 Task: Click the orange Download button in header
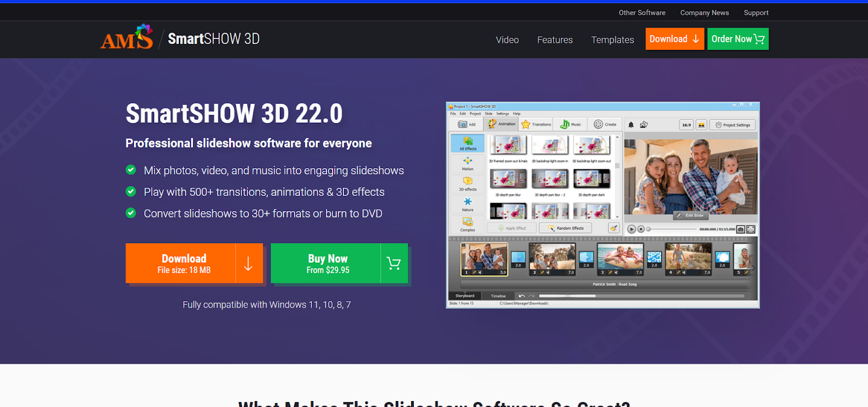tap(675, 39)
